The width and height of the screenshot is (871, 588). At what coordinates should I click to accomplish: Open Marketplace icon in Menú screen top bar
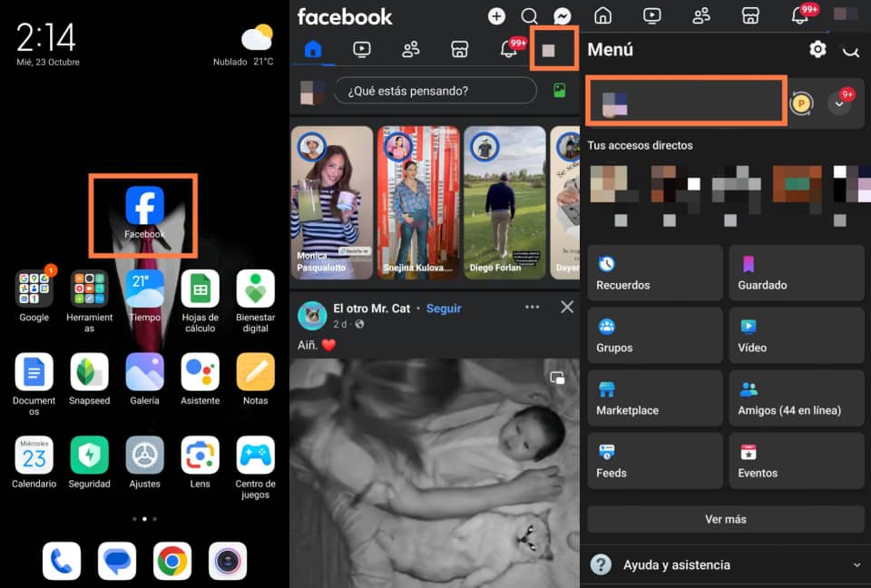click(750, 15)
